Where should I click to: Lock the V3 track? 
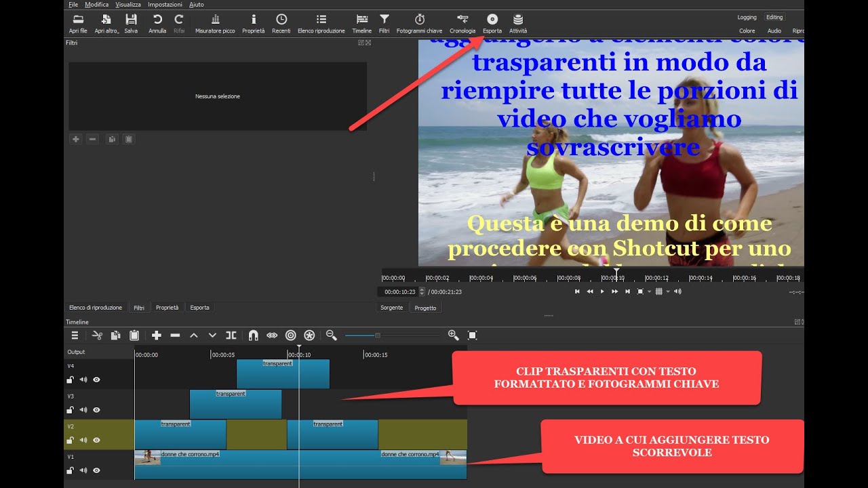tap(70, 410)
